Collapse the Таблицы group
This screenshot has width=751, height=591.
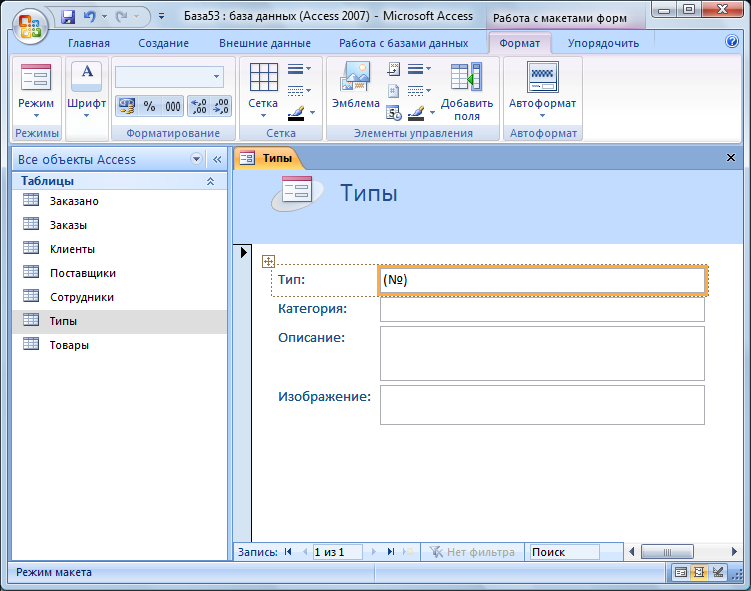[210, 181]
